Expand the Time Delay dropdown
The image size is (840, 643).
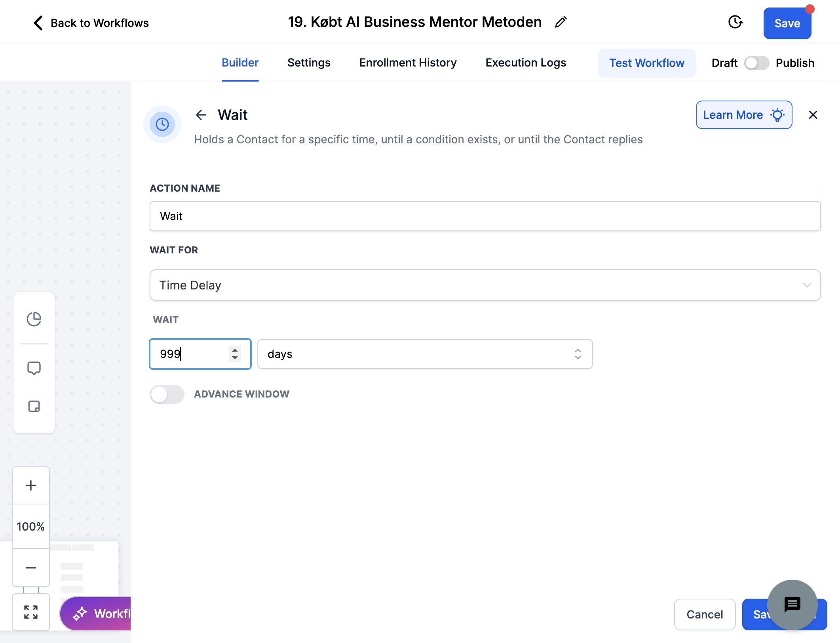pyautogui.click(x=485, y=285)
